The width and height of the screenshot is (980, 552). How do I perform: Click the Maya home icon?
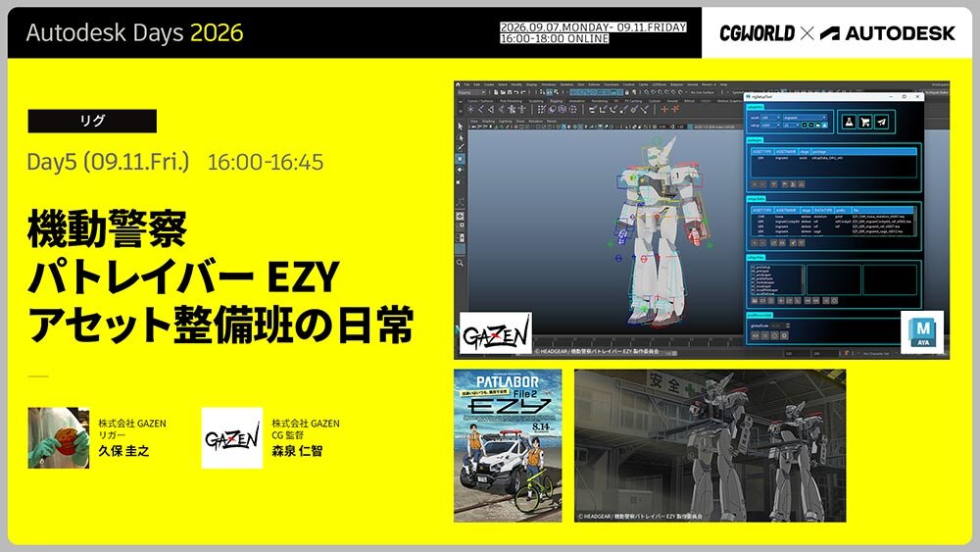[458, 84]
